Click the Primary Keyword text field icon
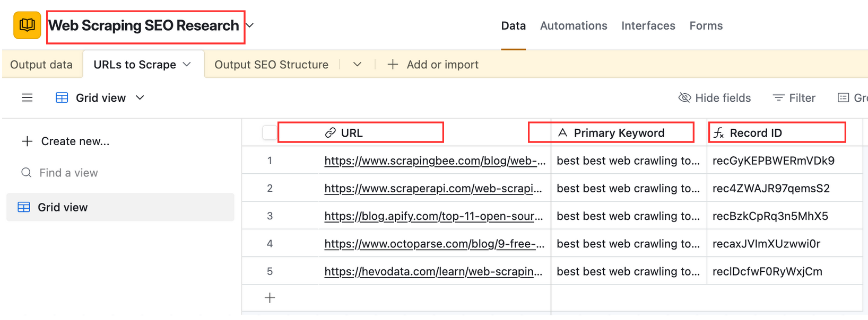Image resolution: width=868 pixels, height=320 pixels. [x=562, y=133]
